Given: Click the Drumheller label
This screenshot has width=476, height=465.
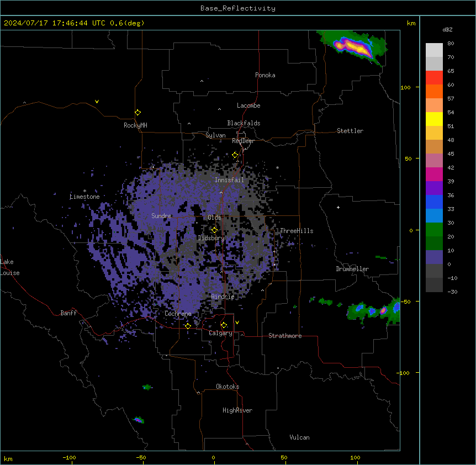Looking at the screenshot, I should click(352, 269).
